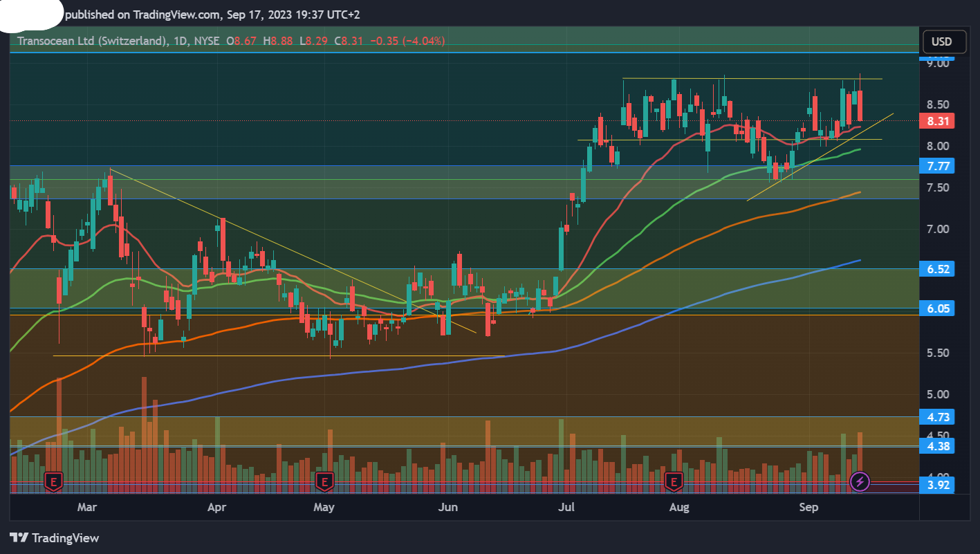
Task: Click the Aug label on the time axis
Action: point(680,508)
